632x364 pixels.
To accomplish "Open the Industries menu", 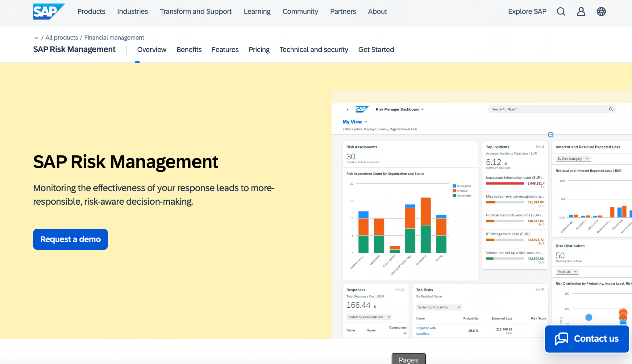I will [132, 11].
